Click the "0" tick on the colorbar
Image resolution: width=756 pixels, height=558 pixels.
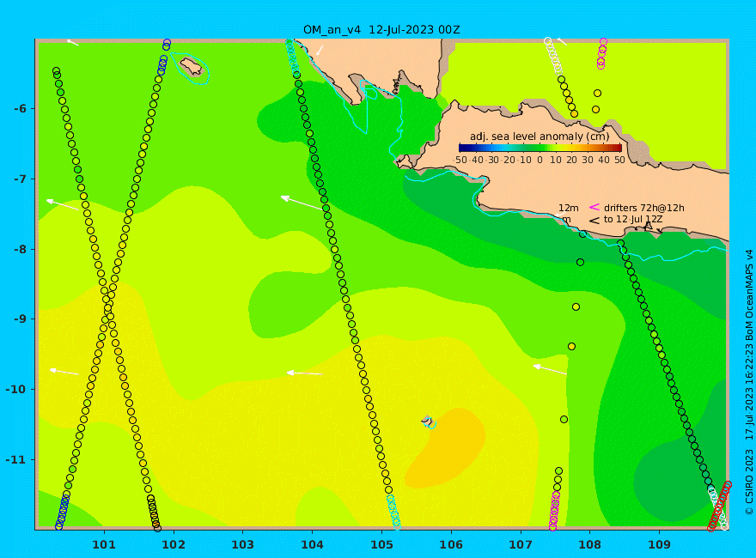click(540, 160)
